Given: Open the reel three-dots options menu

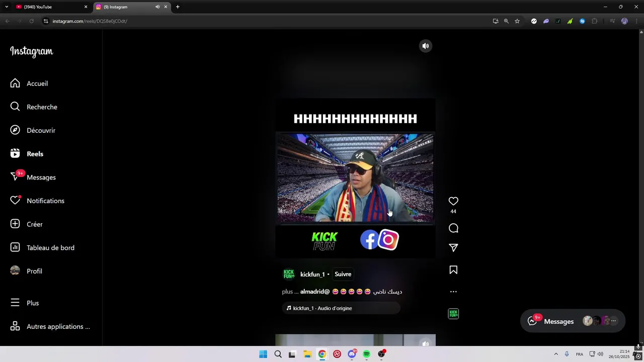Looking at the screenshot, I should click(x=453, y=292).
